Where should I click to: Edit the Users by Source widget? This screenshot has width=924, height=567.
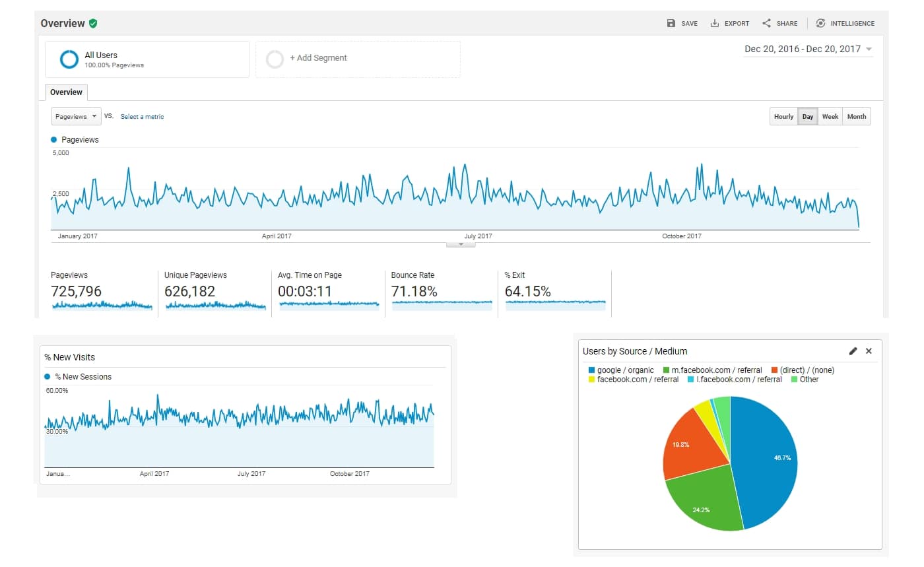853,351
